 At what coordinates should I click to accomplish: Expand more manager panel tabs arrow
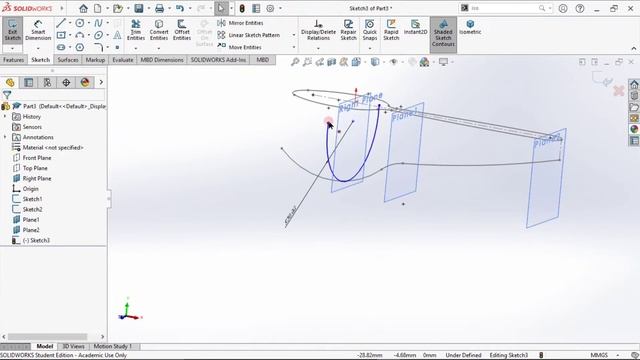coord(101,82)
